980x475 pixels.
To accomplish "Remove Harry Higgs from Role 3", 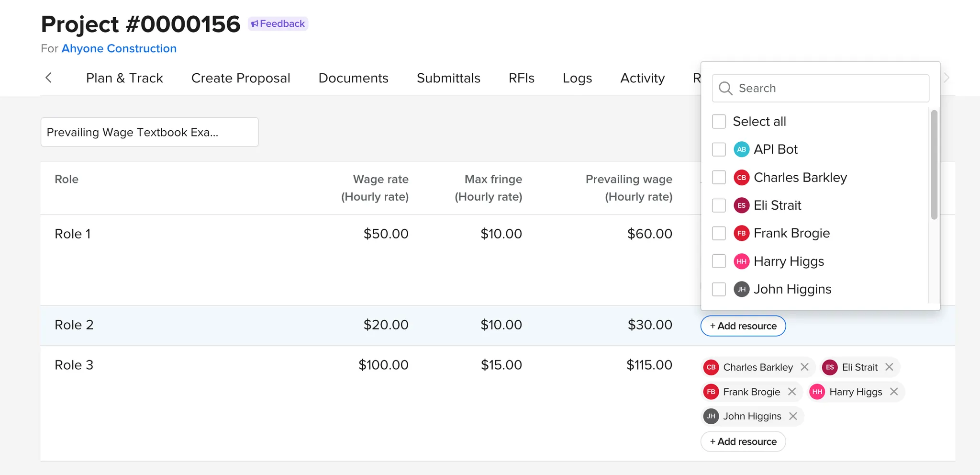I will tap(894, 392).
